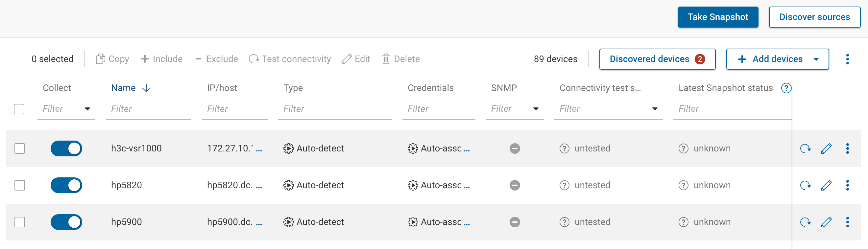The image size is (868, 249).
Task: Expand the Collect filter dropdown
Action: [x=87, y=109]
